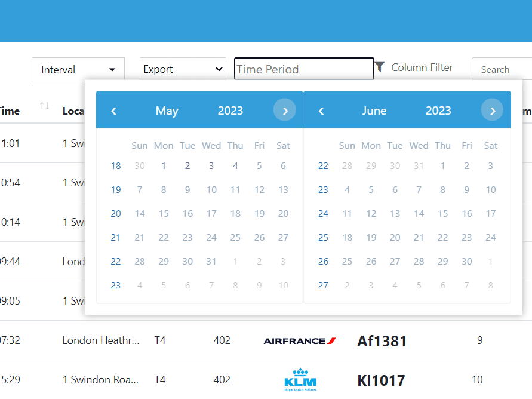Click the Column Filter funnel icon
Viewport: 532px width, 399px height.
[x=380, y=67]
